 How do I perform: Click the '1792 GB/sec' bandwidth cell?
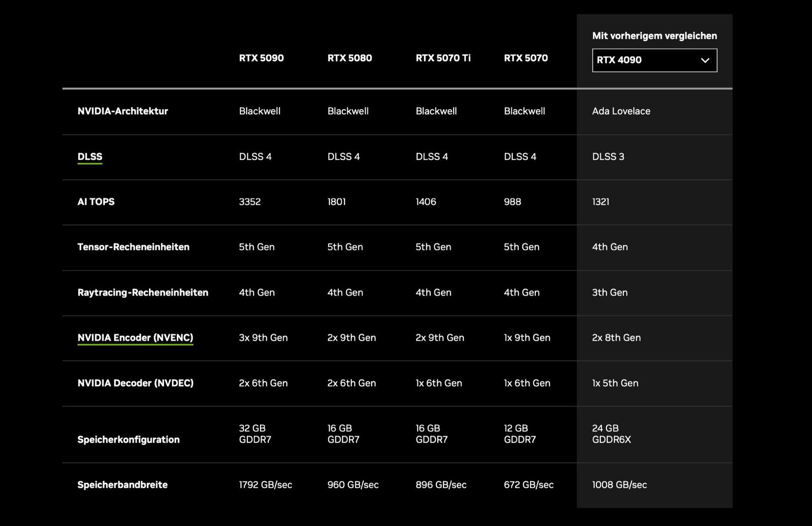[x=266, y=485]
